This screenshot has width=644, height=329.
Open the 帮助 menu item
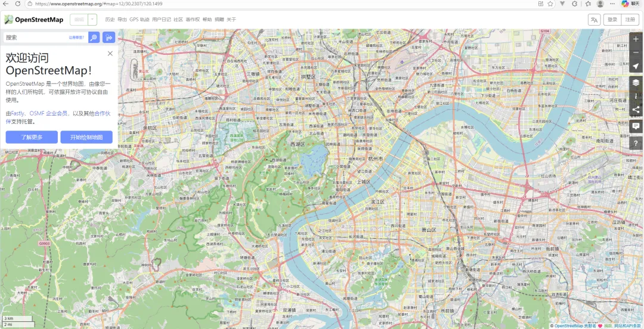[x=207, y=19]
